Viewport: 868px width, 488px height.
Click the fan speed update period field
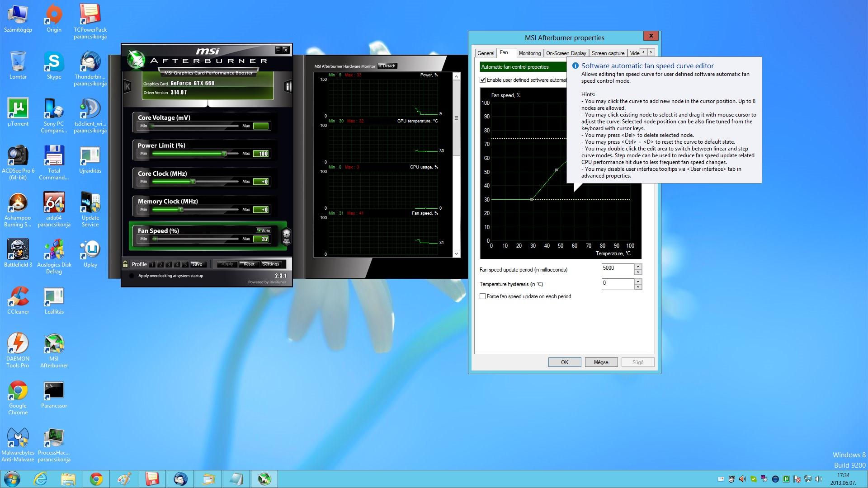pos(618,269)
